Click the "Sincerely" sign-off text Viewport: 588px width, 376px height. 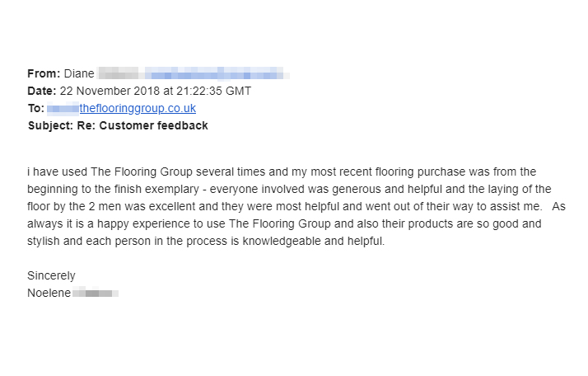51,275
